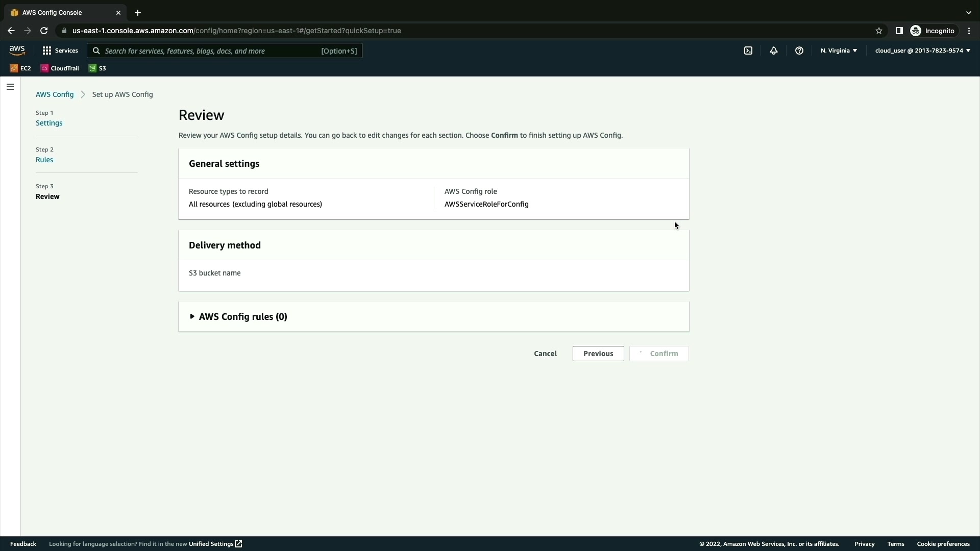The height and width of the screenshot is (551, 980).
Task: Reload the page using browser refresh
Action: click(x=44, y=31)
